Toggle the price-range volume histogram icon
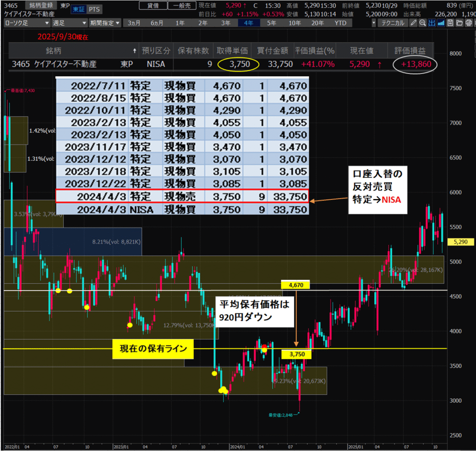The height and width of the screenshot is (451, 476). tap(431, 23)
